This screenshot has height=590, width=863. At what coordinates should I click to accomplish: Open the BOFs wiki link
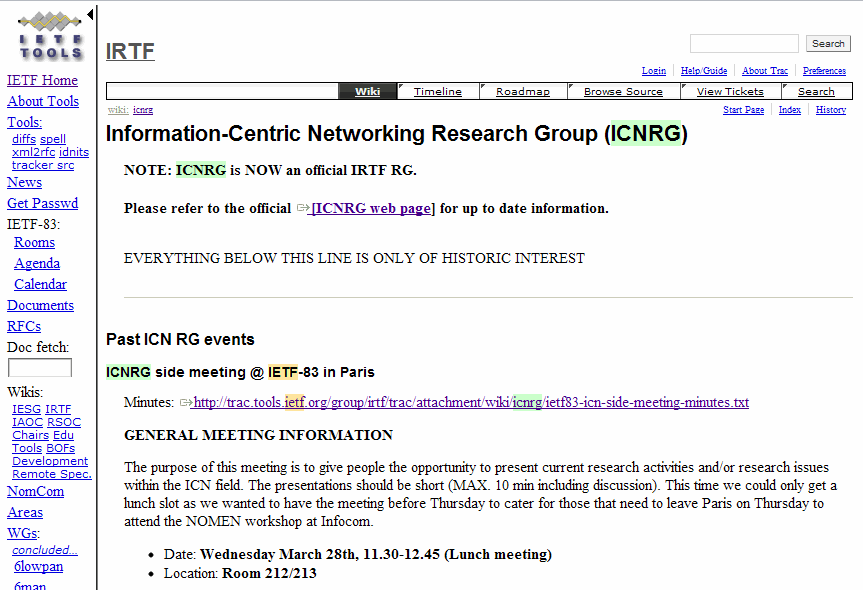pos(61,449)
